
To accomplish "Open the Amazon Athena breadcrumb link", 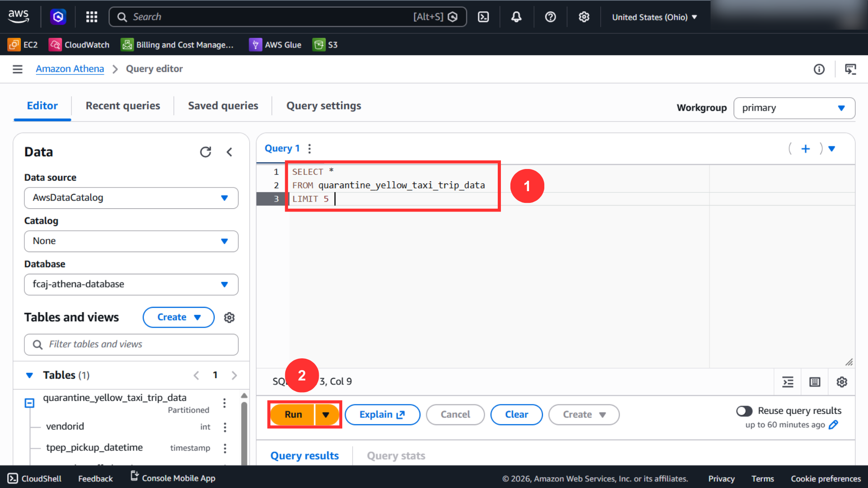I will point(70,69).
